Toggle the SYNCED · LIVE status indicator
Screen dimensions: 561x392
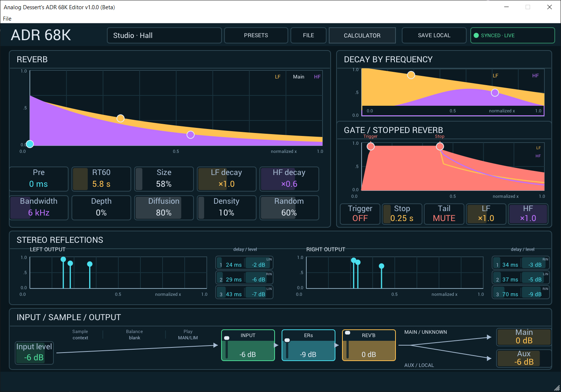pyautogui.click(x=512, y=35)
